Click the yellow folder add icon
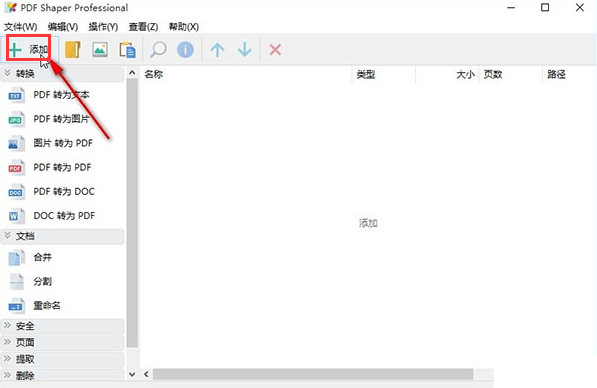 point(73,49)
